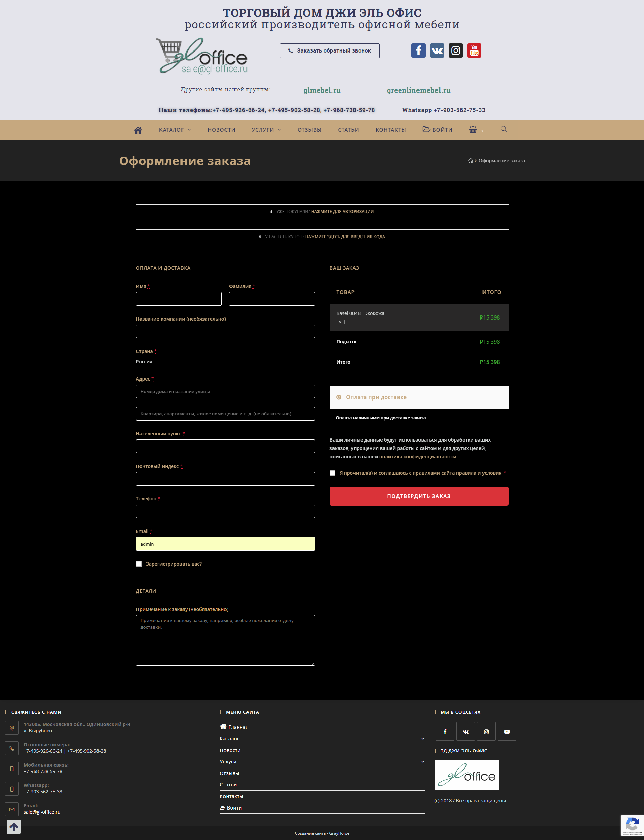
Task: Click the footer Facebook icon
Action: pos(445,732)
